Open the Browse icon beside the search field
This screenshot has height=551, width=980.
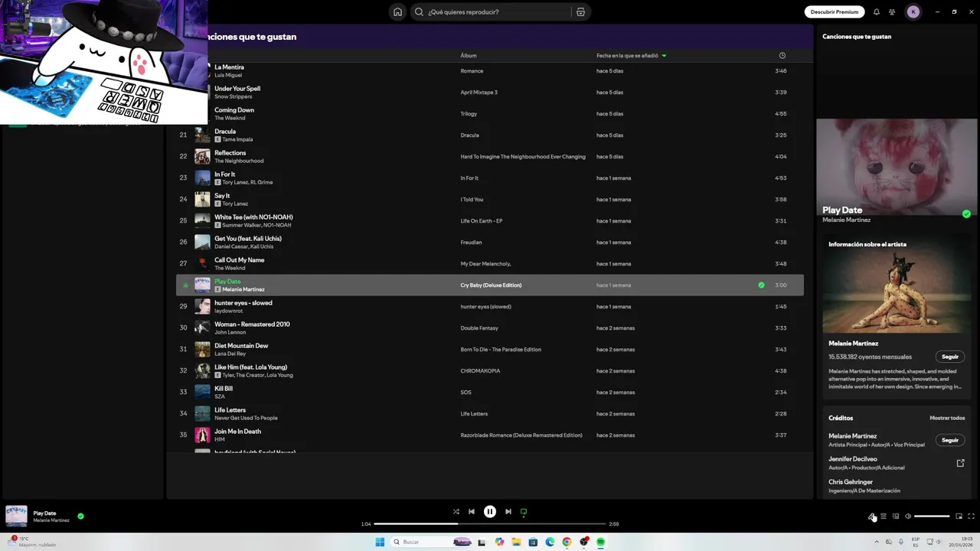click(580, 11)
